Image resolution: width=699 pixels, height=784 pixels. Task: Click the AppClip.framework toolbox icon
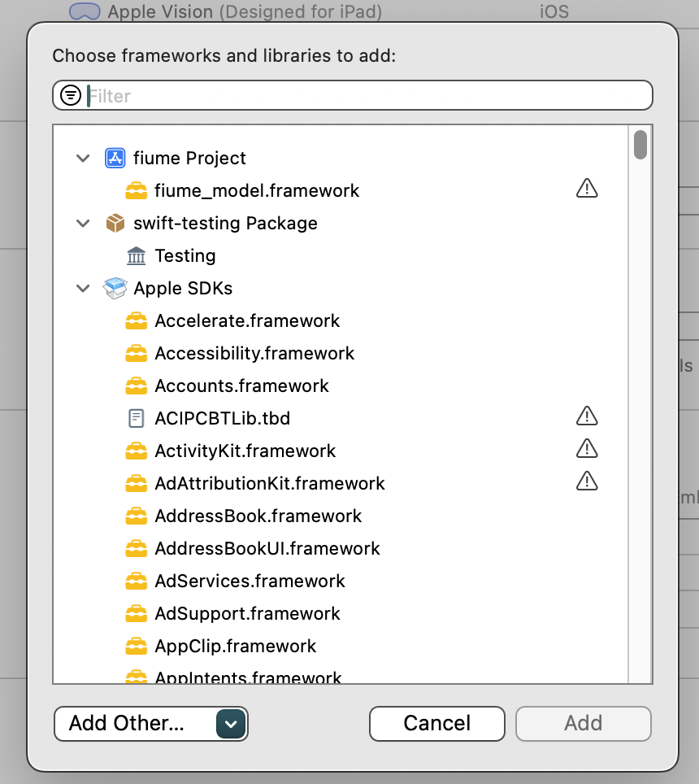point(137,646)
